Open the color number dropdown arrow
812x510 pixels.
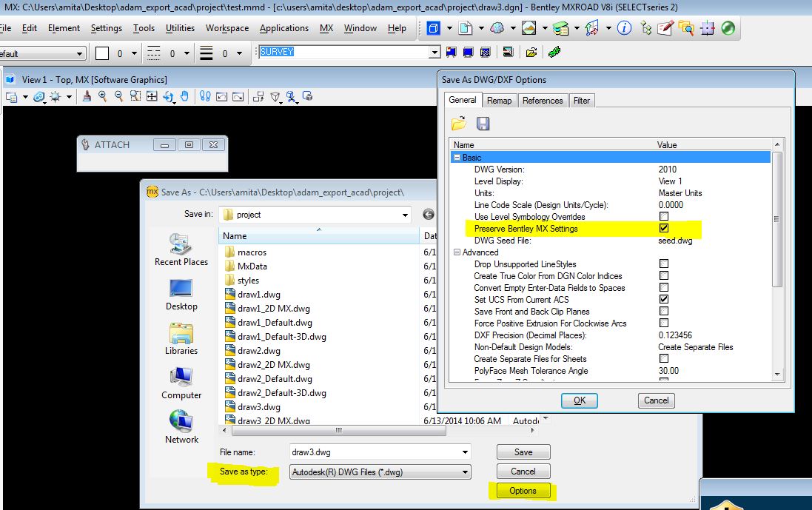(134, 53)
